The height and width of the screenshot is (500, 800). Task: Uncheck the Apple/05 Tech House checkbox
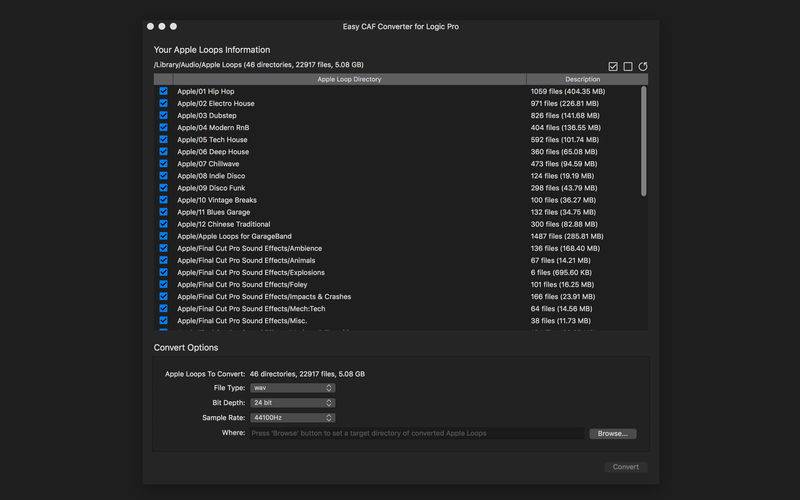pyautogui.click(x=163, y=139)
